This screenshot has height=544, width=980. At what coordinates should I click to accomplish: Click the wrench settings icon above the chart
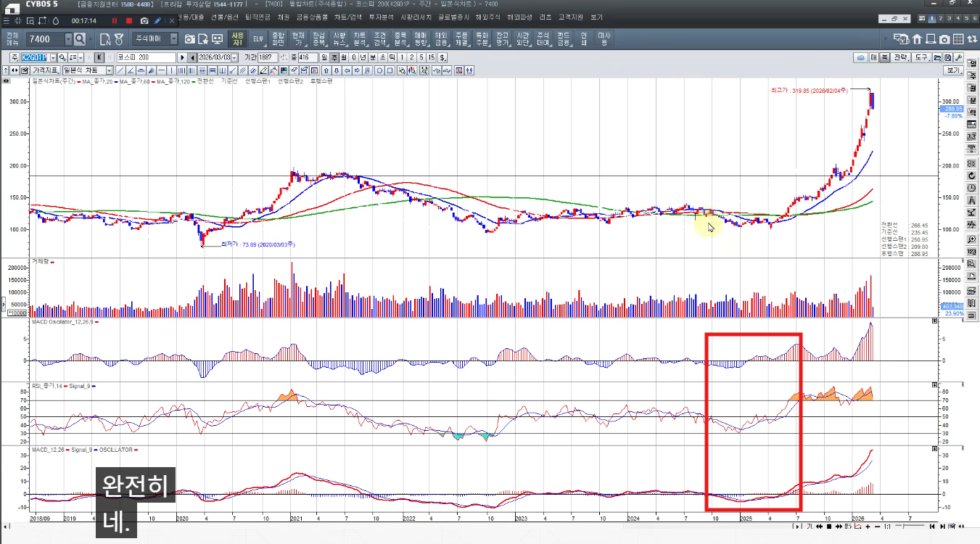[958, 57]
